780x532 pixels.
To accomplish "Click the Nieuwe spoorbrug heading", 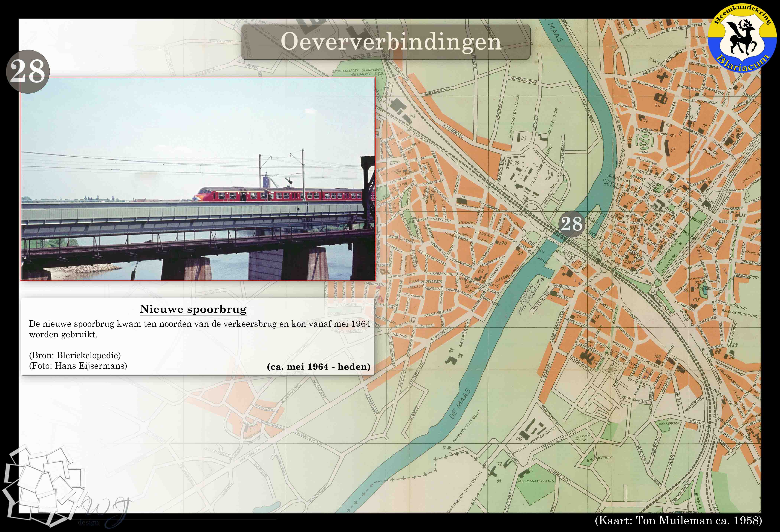I will (x=193, y=309).
